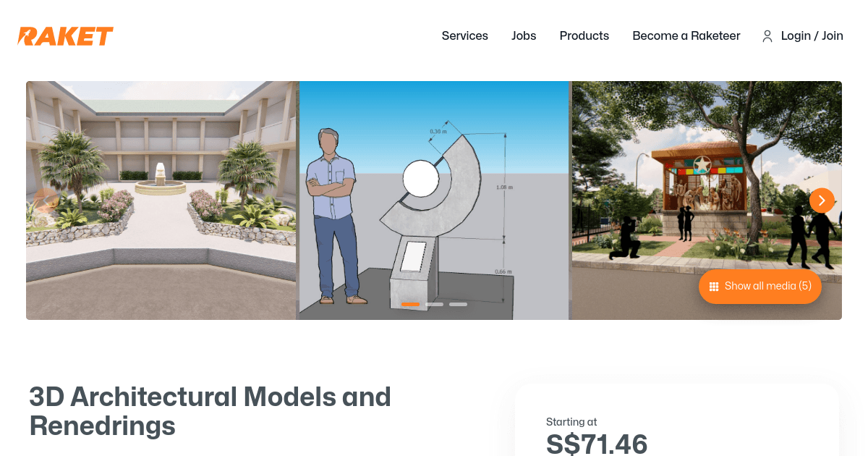The width and height of the screenshot is (868, 456).
Task: Show all media (5) button
Action: [760, 287]
